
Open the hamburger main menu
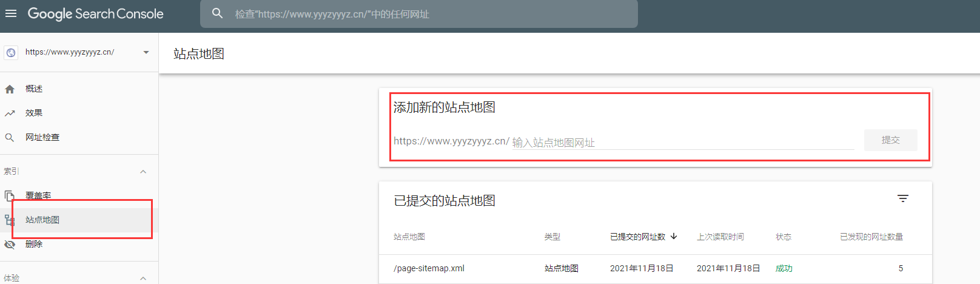11,13
